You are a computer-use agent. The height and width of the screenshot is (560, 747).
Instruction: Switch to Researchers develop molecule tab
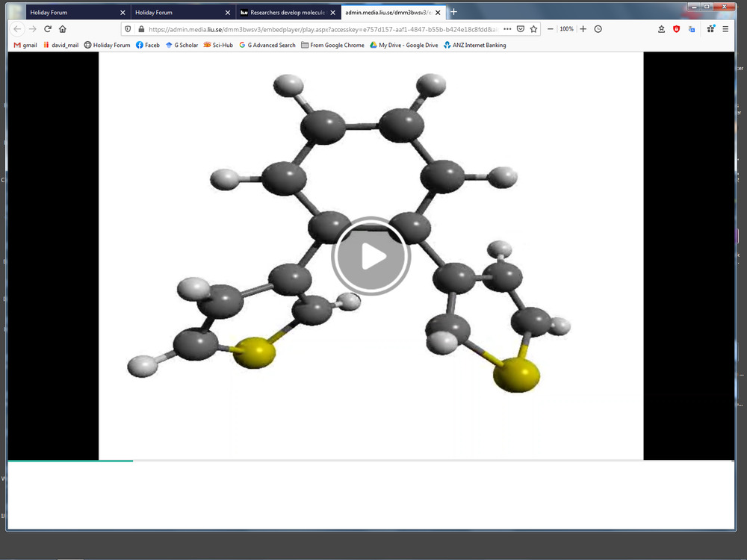(x=282, y=12)
